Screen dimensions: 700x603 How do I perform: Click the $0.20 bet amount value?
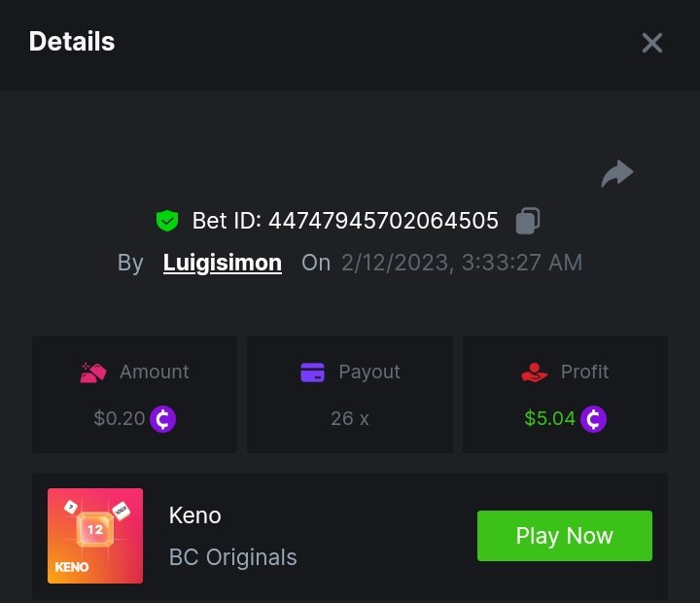click(x=120, y=419)
